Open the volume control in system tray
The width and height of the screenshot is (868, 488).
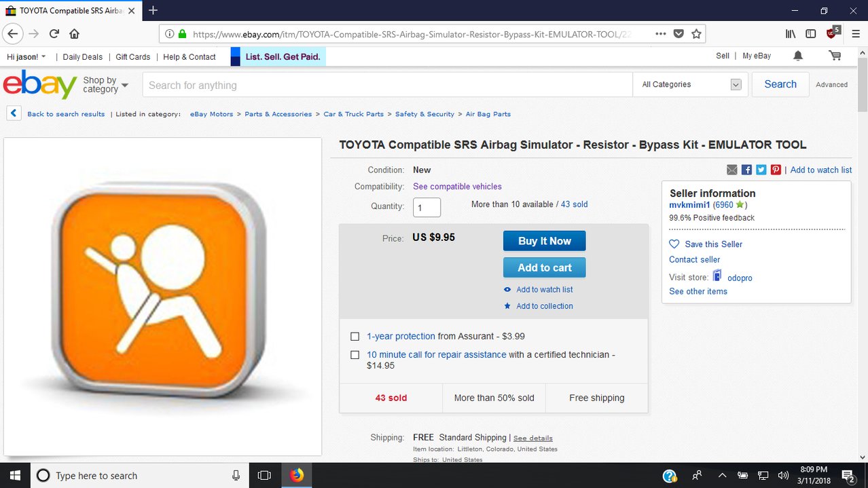click(783, 475)
